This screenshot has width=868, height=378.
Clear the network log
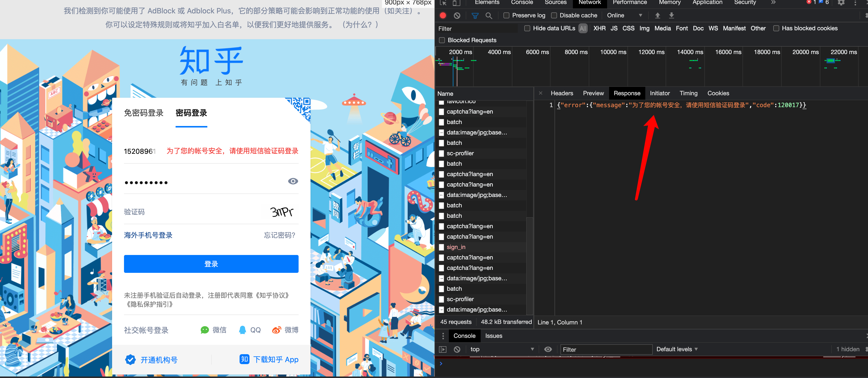tap(457, 15)
